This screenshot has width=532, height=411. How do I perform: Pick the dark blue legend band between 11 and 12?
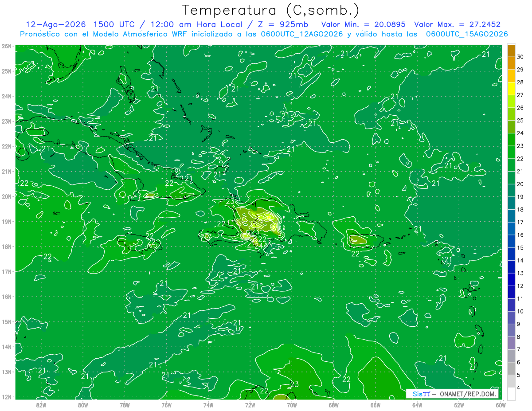coord(511,292)
